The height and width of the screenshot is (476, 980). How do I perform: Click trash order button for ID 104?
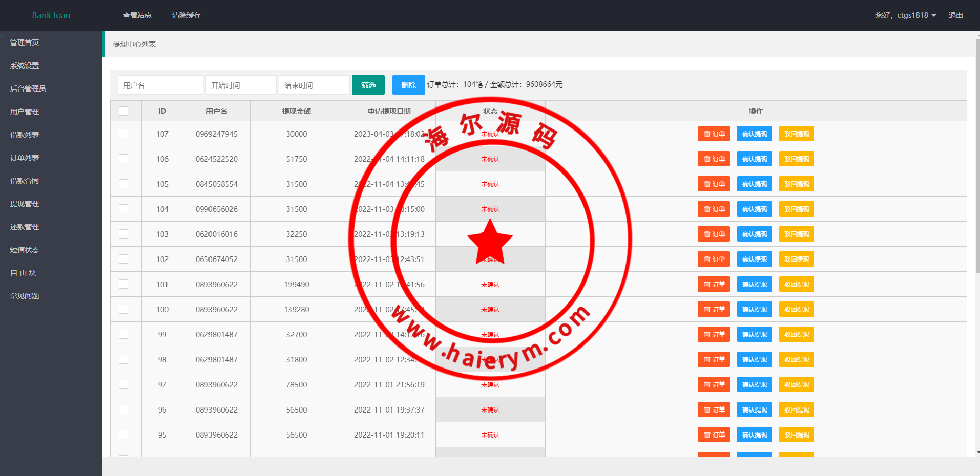[x=714, y=209]
